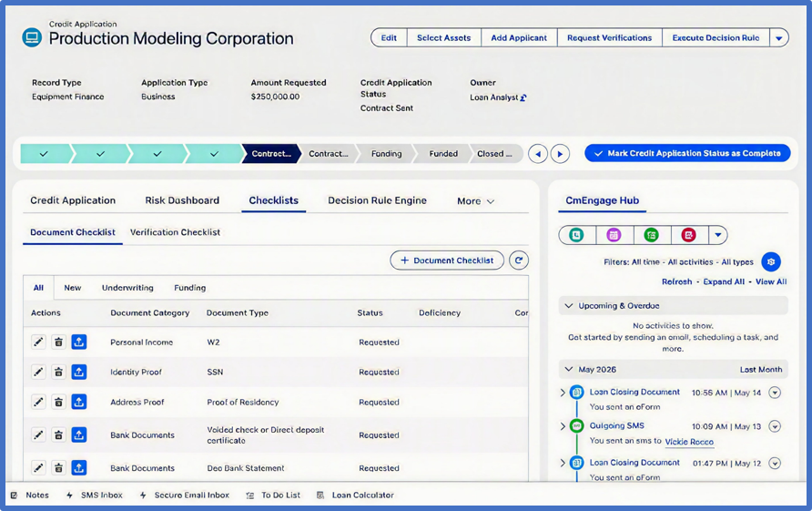Click the Credit Application monitor icon
Screen dimensions: 812x511
coord(32,37)
